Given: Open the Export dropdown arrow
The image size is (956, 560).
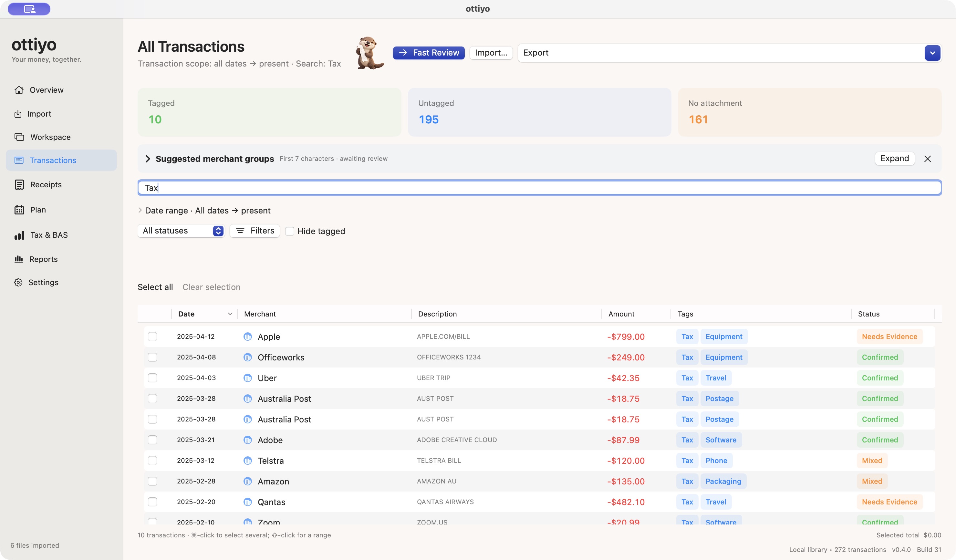Looking at the screenshot, I should tap(932, 53).
